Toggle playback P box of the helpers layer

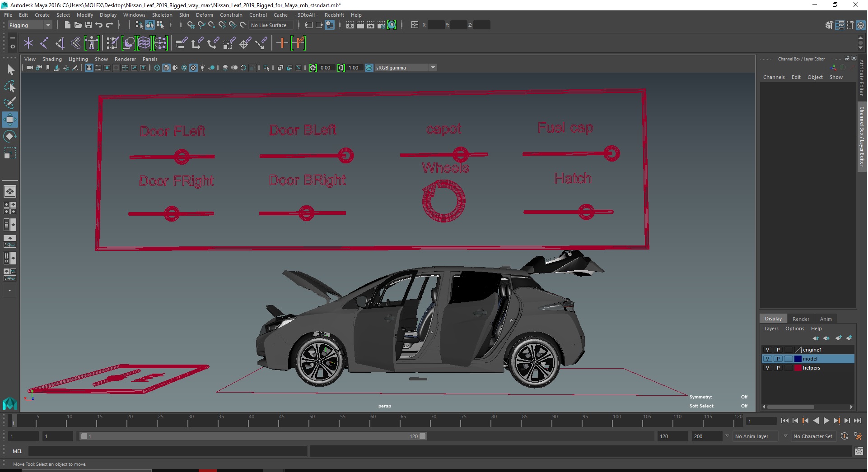pyautogui.click(x=778, y=368)
